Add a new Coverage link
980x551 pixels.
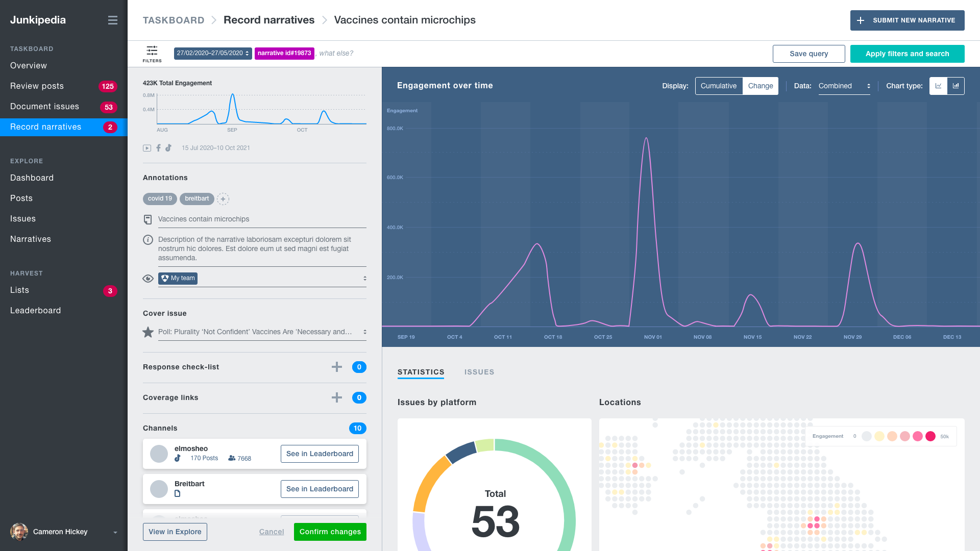[x=337, y=397]
